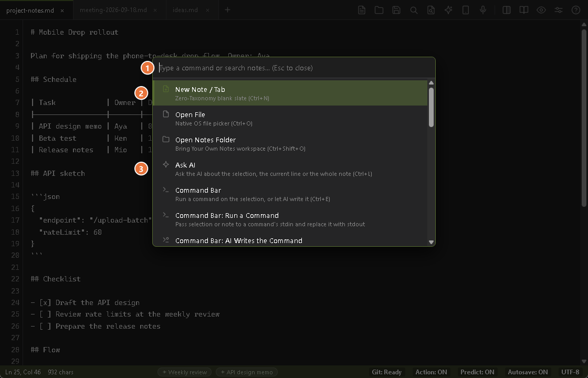
Task: Click the '## Schedule' heading line
Action: [x=53, y=79]
